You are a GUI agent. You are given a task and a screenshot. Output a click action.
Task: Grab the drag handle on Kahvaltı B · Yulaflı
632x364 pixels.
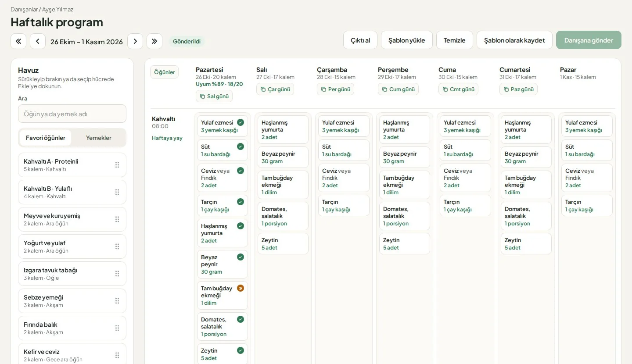click(117, 192)
